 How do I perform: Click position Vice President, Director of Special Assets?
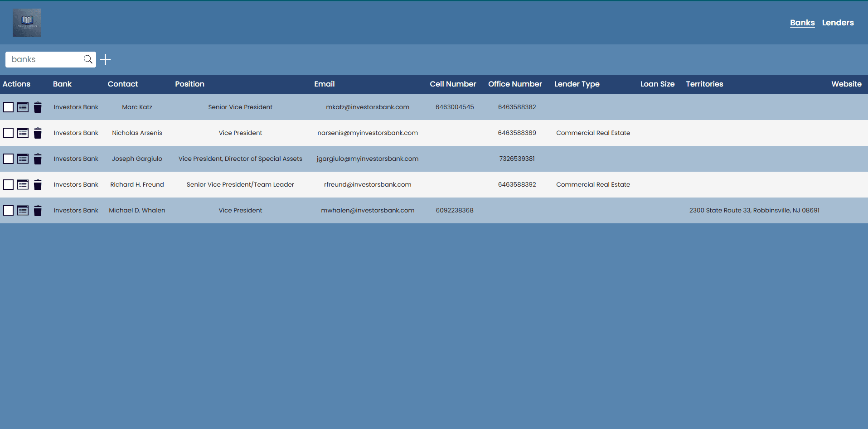click(x=240, y=159)
